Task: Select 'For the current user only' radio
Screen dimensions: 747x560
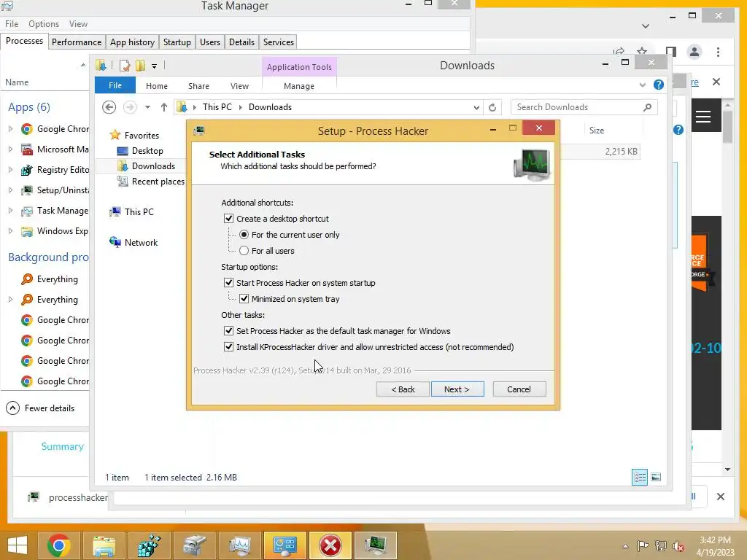Action: click(244, 235)
